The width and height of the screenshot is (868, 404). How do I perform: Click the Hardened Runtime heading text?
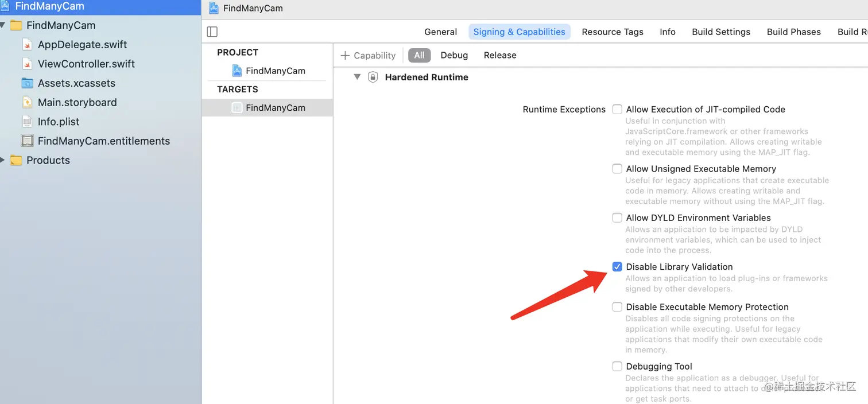pos(427,77)
